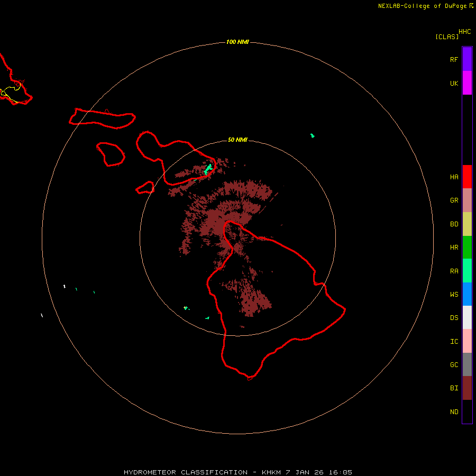This screenshot has width=476, height=476.
Task: Click the DS white legend swatch
Action: pyautogui.click(x=467, y=317)
